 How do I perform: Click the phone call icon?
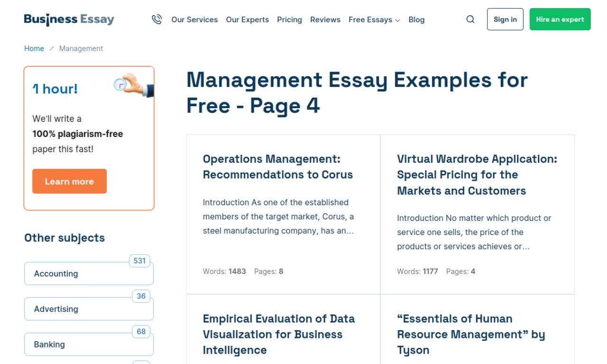click(x=156, y=19)
